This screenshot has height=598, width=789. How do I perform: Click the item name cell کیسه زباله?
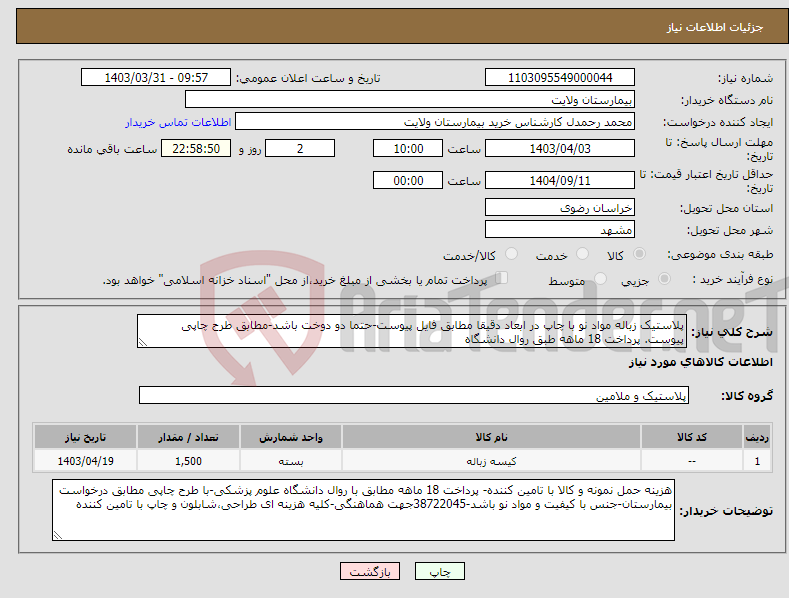tap(491, 461)
